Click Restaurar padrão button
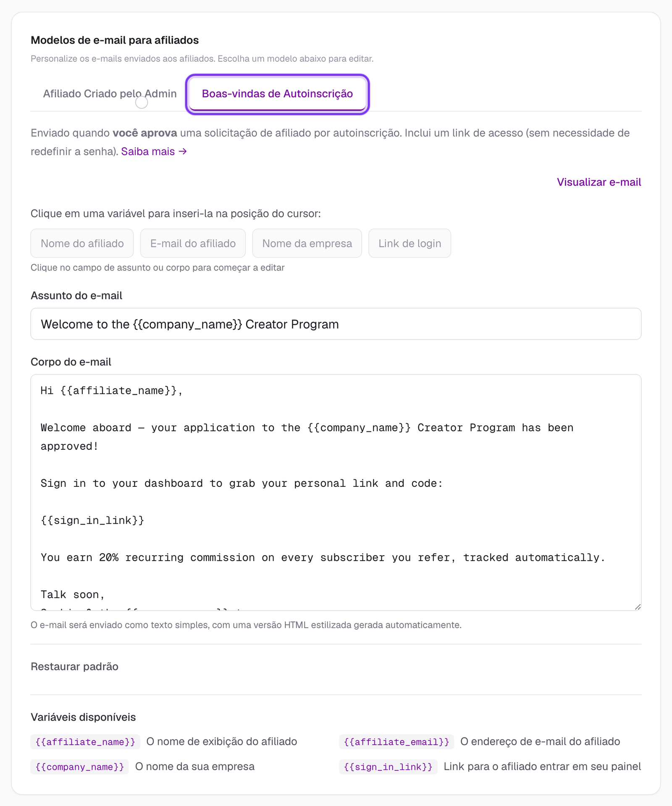The height and width of the screenshot is (806, 672). 74,667
